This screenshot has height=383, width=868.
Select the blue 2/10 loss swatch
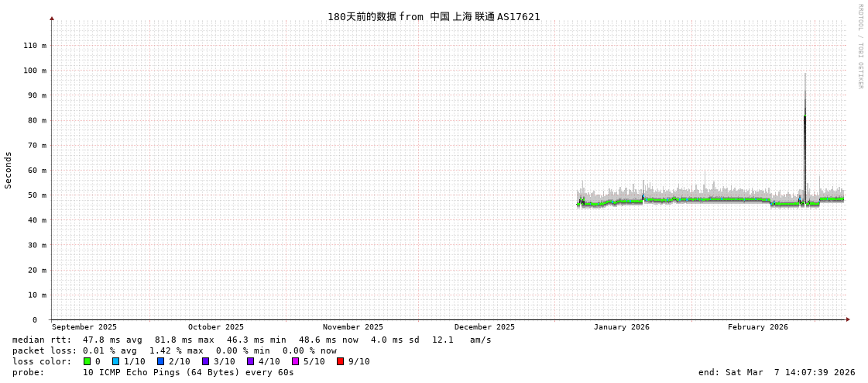click(x=160, y=361)
